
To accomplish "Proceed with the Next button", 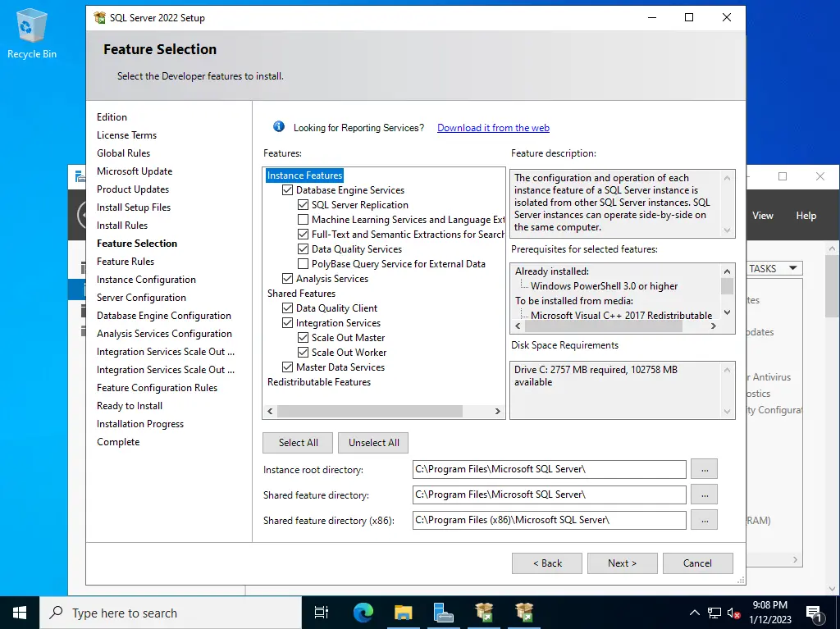I will (x=622, y=563).
